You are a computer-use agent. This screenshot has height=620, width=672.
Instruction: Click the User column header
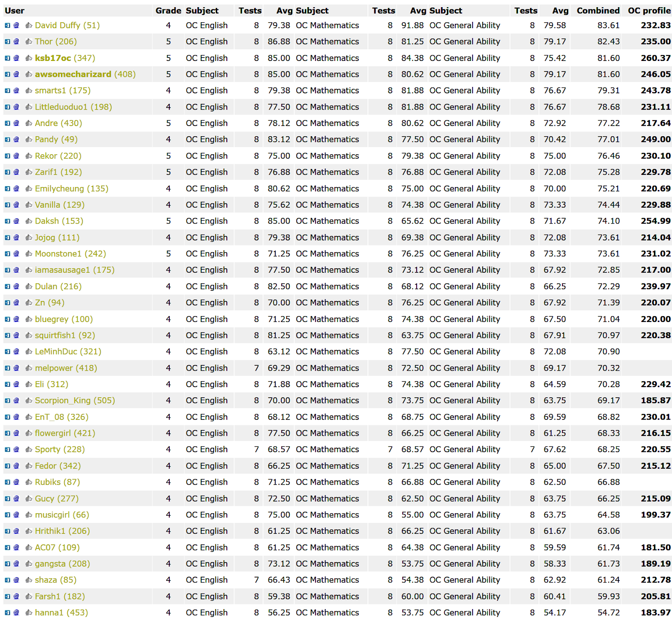[x=15, y=11]
